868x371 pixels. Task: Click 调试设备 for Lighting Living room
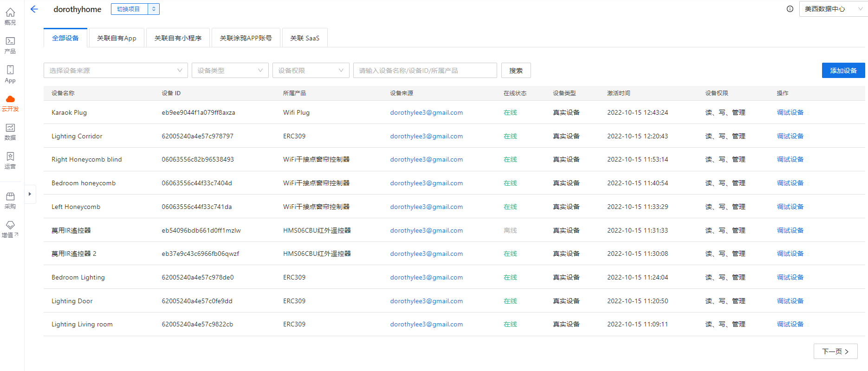click(790, 324)
